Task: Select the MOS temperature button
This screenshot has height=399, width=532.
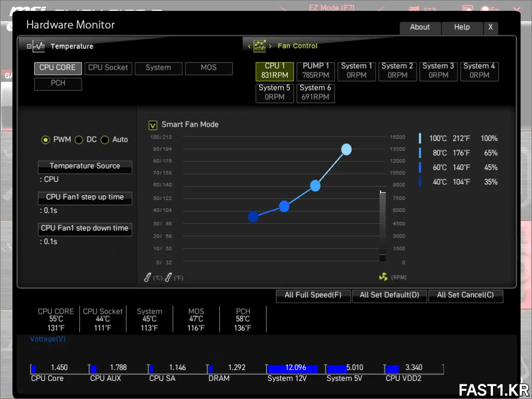Action: click(x=209, y=68)
